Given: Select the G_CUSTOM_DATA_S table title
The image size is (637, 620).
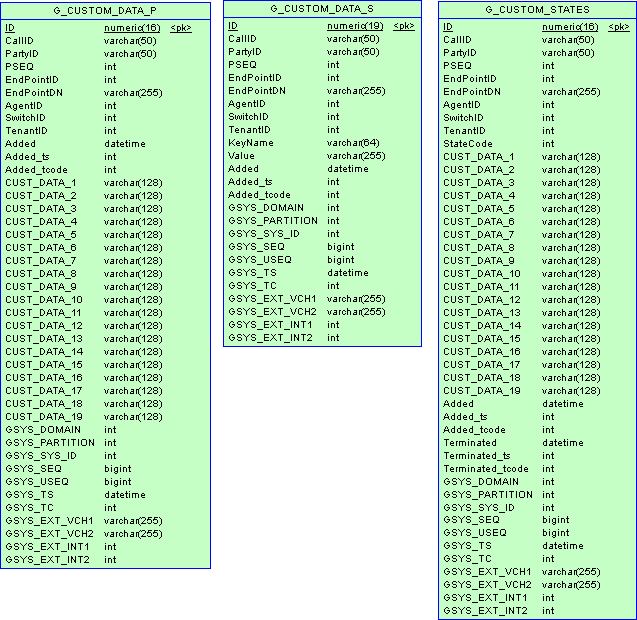Looking at the screenshot, I should point(322,9).
